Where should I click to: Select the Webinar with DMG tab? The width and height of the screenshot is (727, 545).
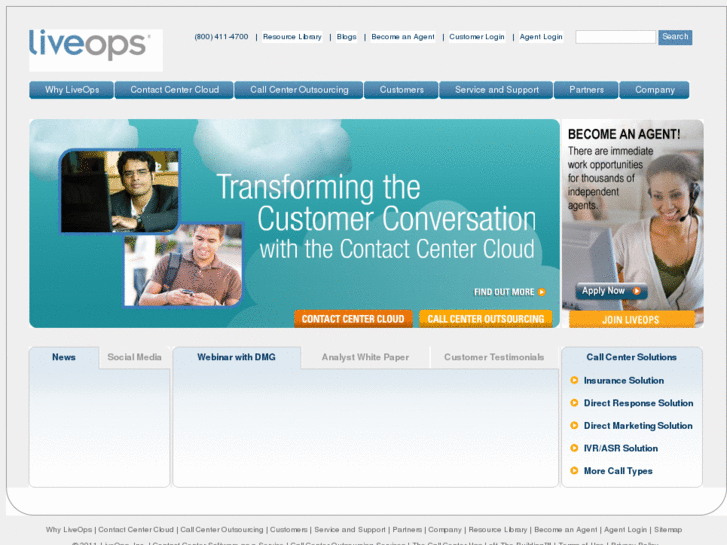tap(236, 357)
